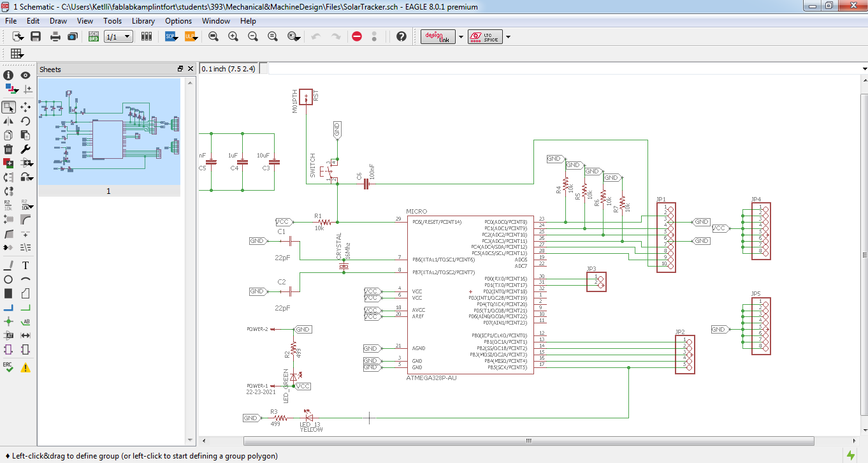The width and height of the screenshot is (868, 463).
Task: Select the Arc drawing tool
Action: (25, 279)
